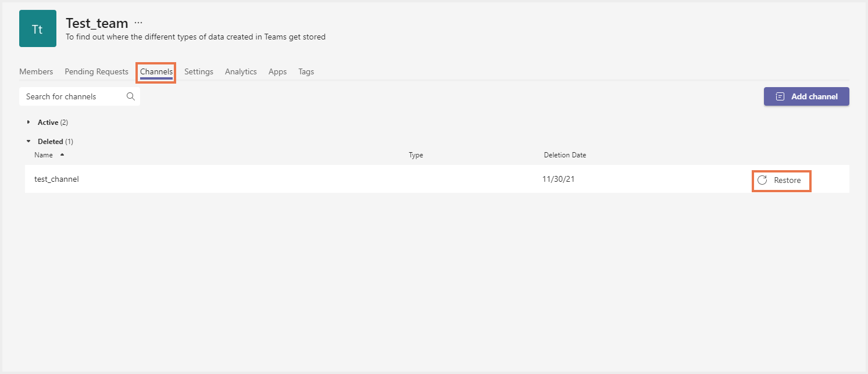This screenshot has height=374, width=868.
Task: Open the Tags tab
Action: tap(306, 71)
